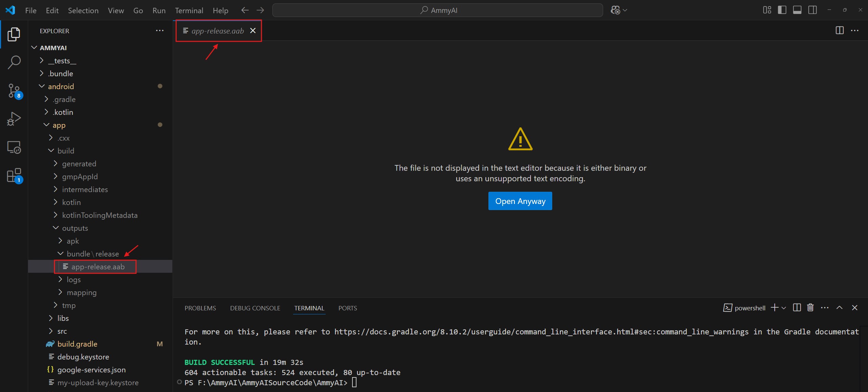Toggle the bottom Panel visibility
Image resolution: width=868 pixels, height=392 pixels.
pos(797,10)
